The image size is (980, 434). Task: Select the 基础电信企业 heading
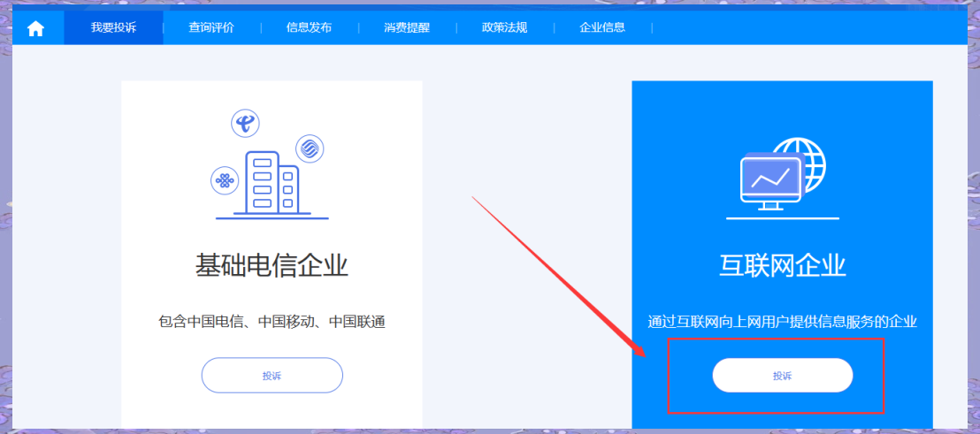(x=272, y=267)
